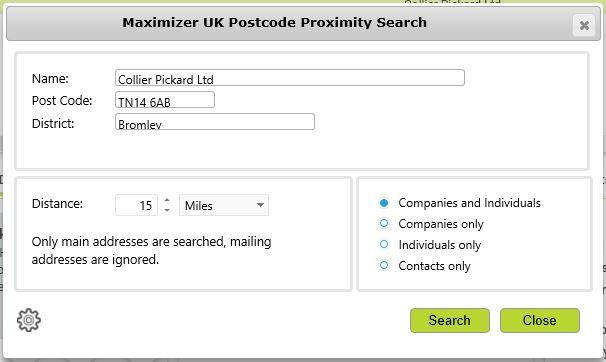Viewport: 606px width, 362px height.
Task: Increase distance with the up arrow
Action: pos(167,200)
